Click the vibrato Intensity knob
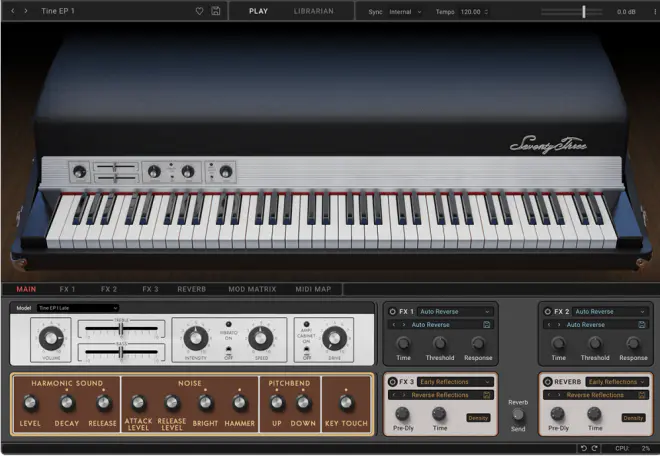The image size is (660, 456). 196,338
